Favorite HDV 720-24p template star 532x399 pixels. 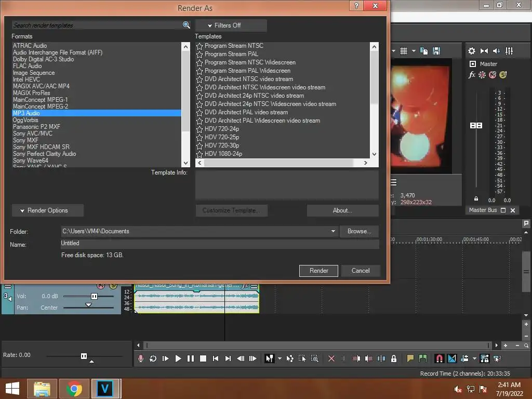(199, 129)
